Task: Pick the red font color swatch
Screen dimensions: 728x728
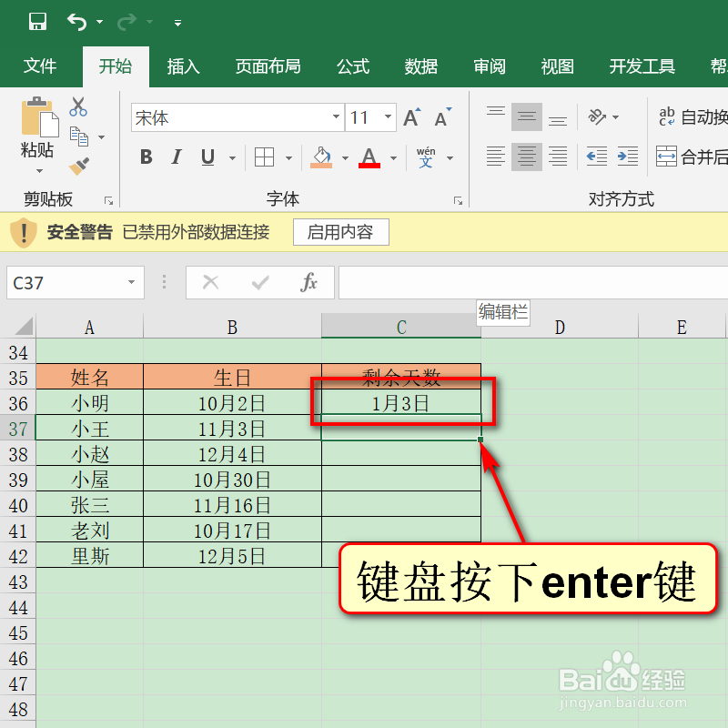Action: [x=368, y=167]
